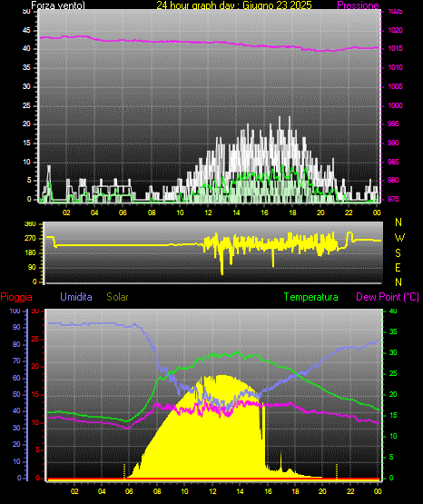This screenshot has height=504, width=423.
Task: Click the Forza vento title label
Action: pos(58,5)
